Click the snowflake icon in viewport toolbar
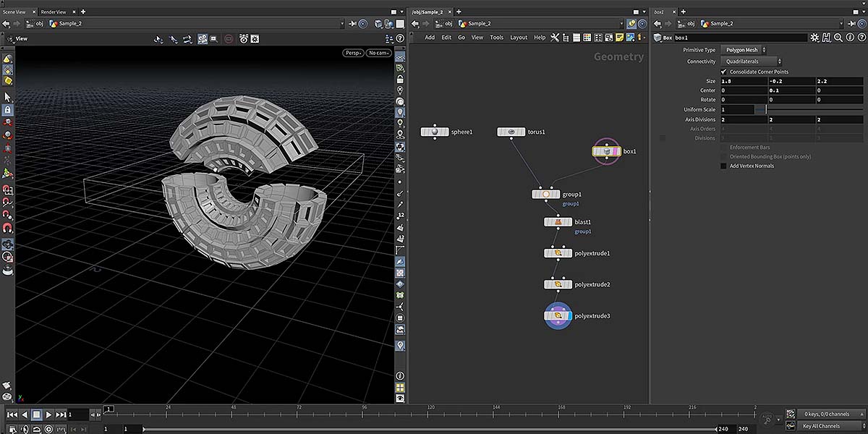This screenshot has height=434, width=868. [x=255, y=38]
